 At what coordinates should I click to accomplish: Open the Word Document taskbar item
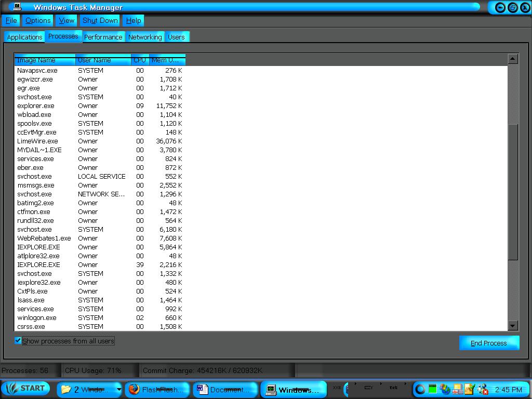click(225, 389)
